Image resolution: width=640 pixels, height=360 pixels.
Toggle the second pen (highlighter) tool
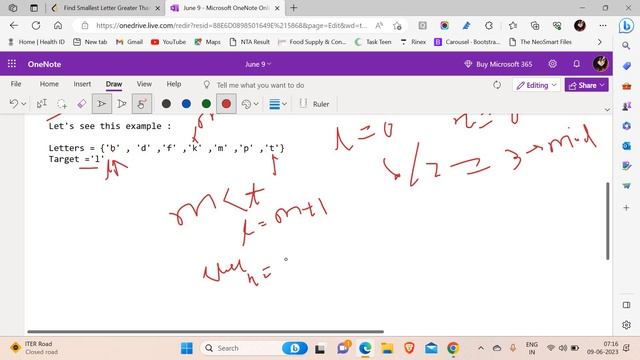(x=121, y=104)
